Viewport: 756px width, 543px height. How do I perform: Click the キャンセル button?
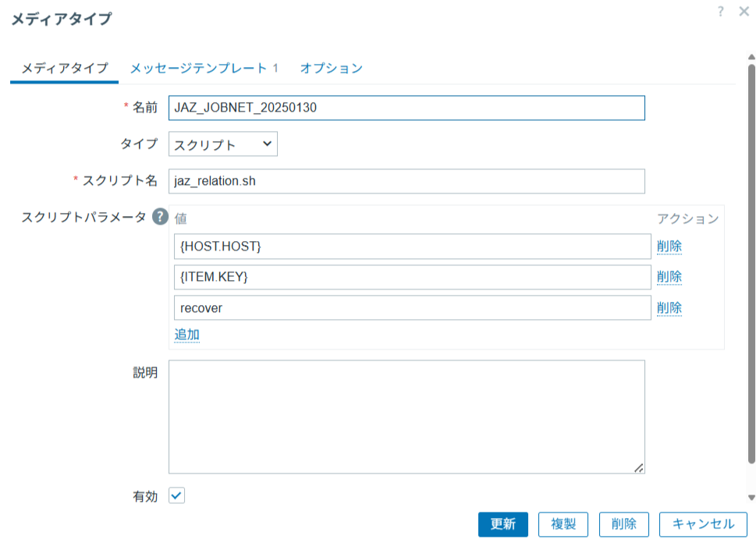click(703, 524)
